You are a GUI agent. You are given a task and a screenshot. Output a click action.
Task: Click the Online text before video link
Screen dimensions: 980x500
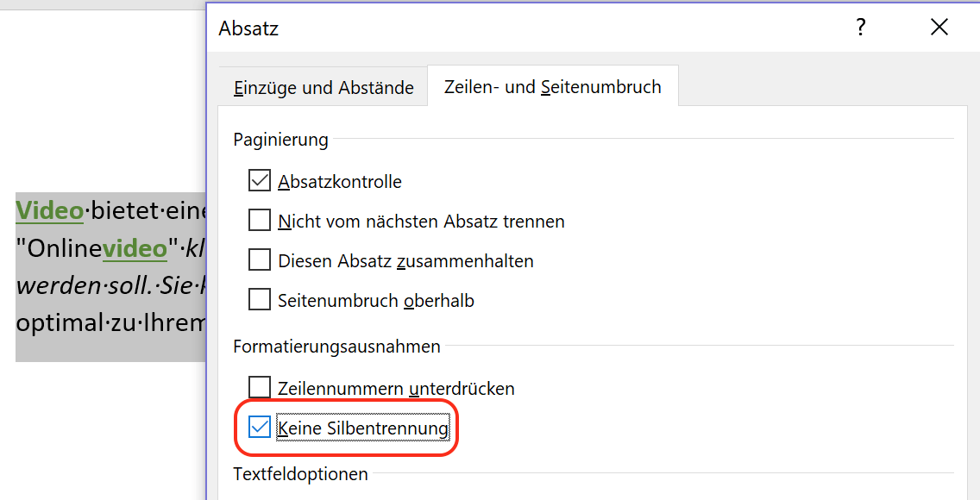click(x=65, y=248)
